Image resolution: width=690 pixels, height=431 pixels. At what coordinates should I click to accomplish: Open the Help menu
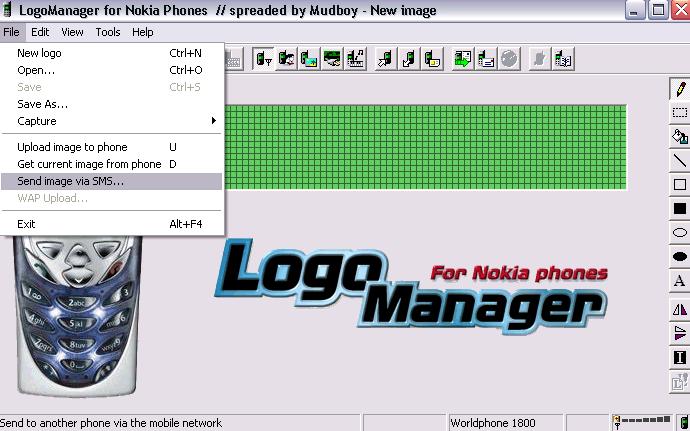tap(143, 32)
